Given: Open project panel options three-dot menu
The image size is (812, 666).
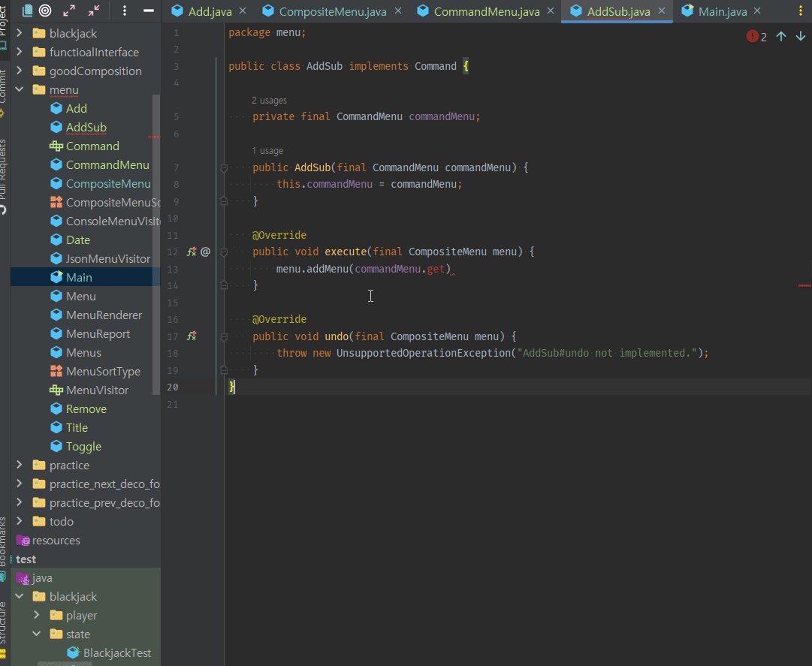Looking at the screenshot, I should click(x=125, y=11).
